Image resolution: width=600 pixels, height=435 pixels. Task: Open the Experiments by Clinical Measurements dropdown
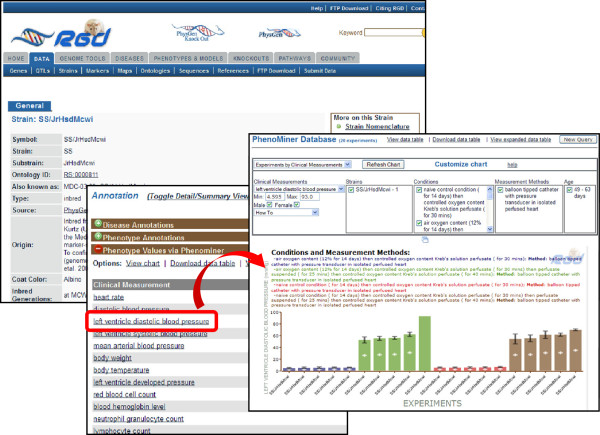coord(303,165)
